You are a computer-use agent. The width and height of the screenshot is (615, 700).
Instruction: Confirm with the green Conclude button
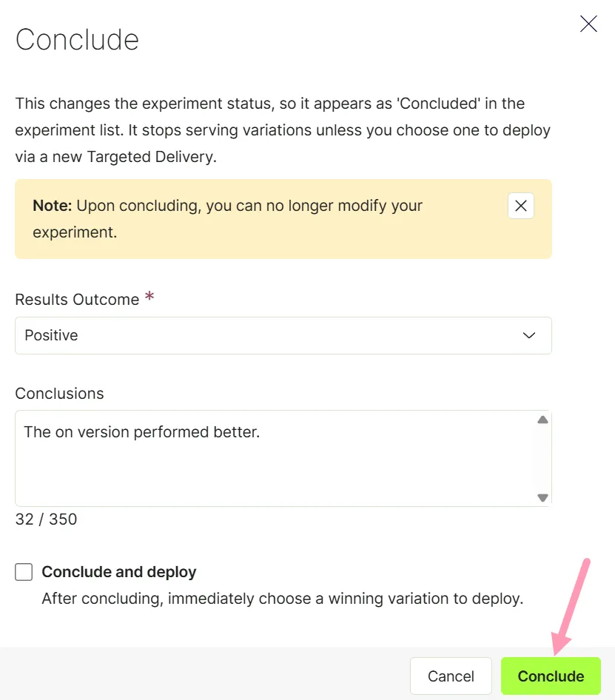[x=551, y=676]
